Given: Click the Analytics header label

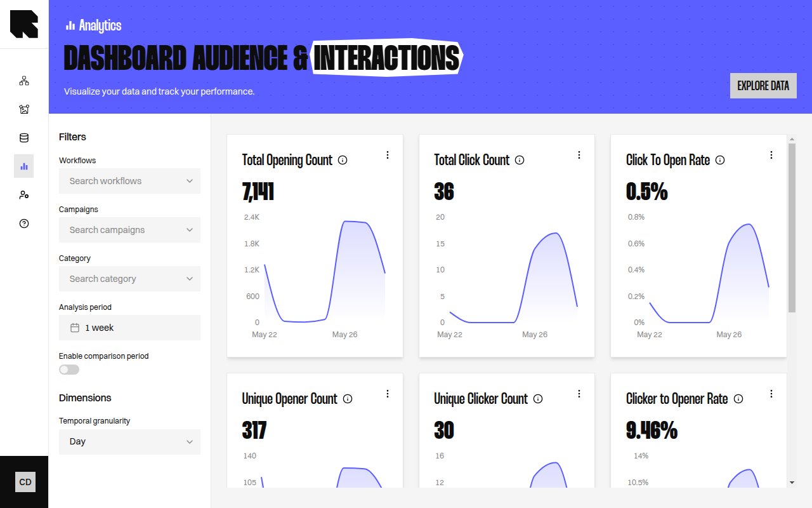Looking at the screenshot, I should click(100, 25).
